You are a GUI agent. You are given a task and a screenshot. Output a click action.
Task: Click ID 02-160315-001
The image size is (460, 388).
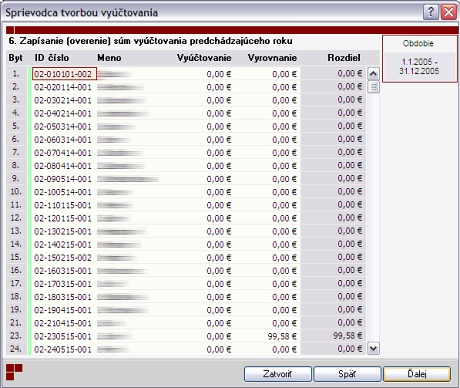tap(63, 271)
